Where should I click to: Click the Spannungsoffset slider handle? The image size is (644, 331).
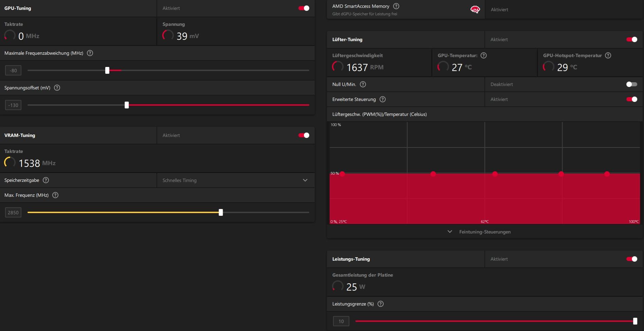click(x=127, y=105)
